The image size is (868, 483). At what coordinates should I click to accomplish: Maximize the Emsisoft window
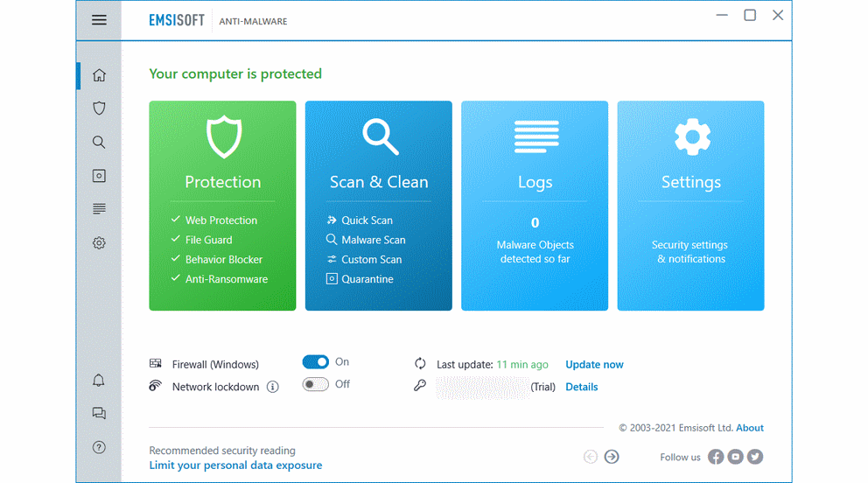point(750,16)
